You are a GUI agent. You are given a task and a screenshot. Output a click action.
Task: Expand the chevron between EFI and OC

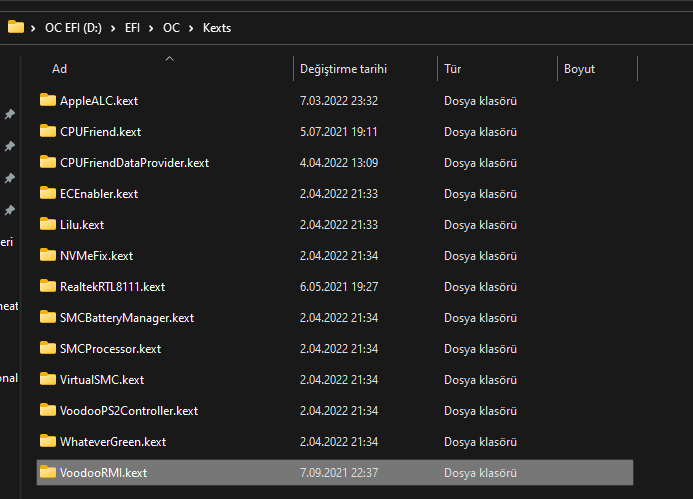click(x=151, y=28)
